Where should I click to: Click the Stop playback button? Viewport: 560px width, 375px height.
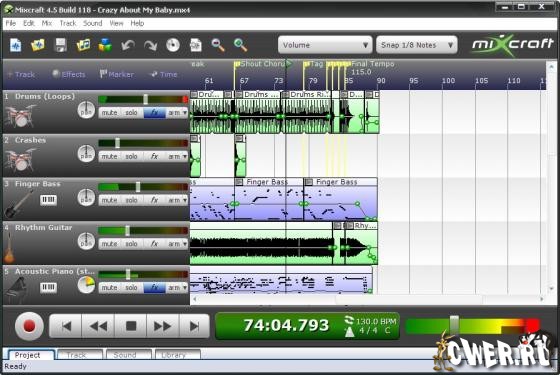(131, 326)
